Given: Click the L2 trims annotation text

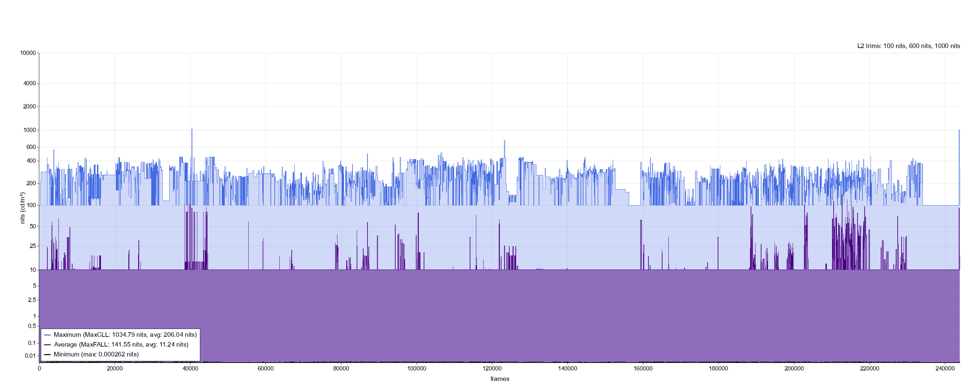Looking at the screenshot, I should pyautogui.click(x=908, y=46).
